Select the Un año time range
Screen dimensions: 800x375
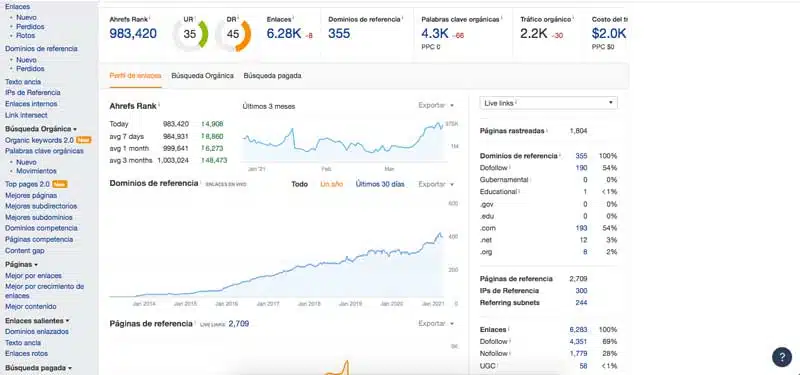pyautogui.click(x=332, y=184)
